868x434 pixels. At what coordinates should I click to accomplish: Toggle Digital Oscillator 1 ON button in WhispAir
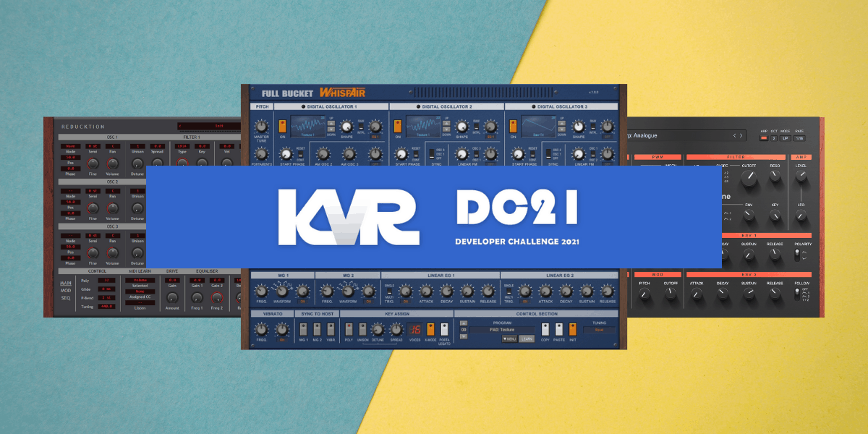[283, 126]
